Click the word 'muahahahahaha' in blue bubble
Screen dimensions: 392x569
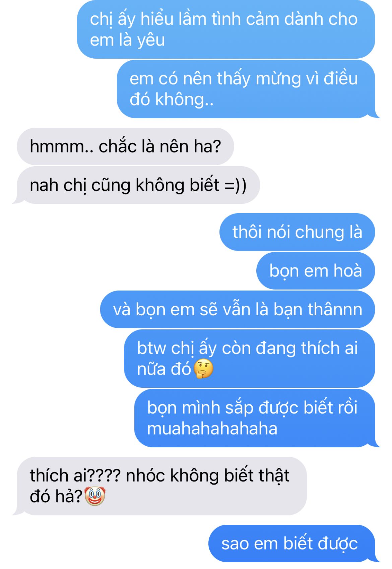click(x=212, y=429)
